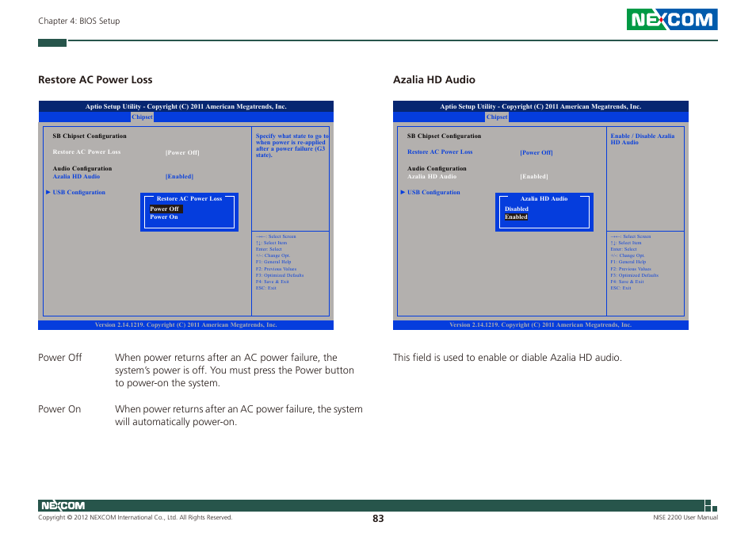Viewport: 756px width, 533px height.
Task: Expand USB Configuration in the left BIOS screen
Action: (x=76, y=192)
